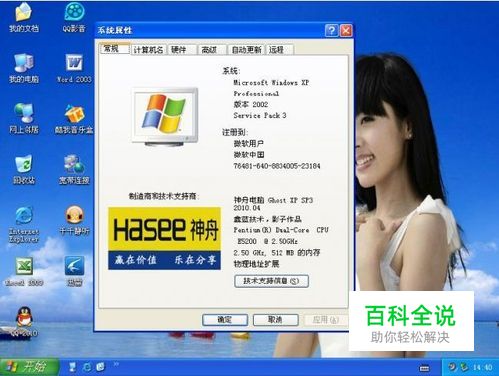Open 千千静听 music player icon
Screen dimensions: 499x376
click(74, 220)
